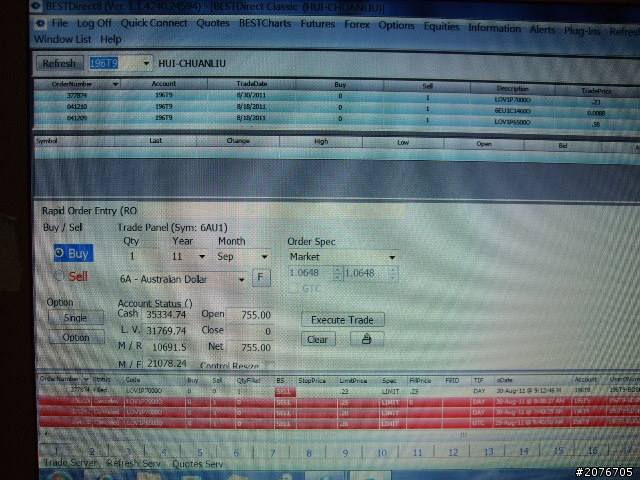The height and width of the screenshot is (480, 640).
Task: Toggle the Control Resize checkbox
Action: pos(269,364)
